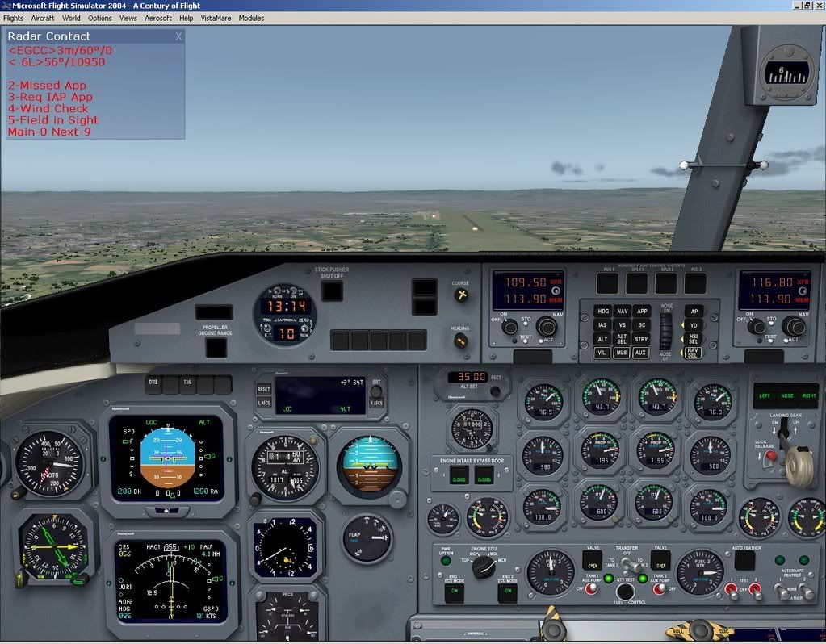Click the PWR UPTRIM indicator light
Image resolution: width=826 pixels, height=644 pixels.
[446, 562]
